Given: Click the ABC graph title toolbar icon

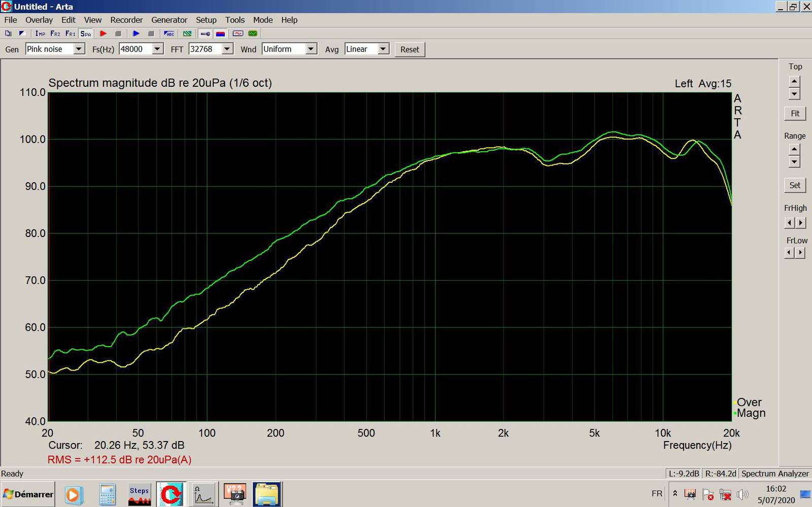Looking at the screenshot, I should click(170, 33).
